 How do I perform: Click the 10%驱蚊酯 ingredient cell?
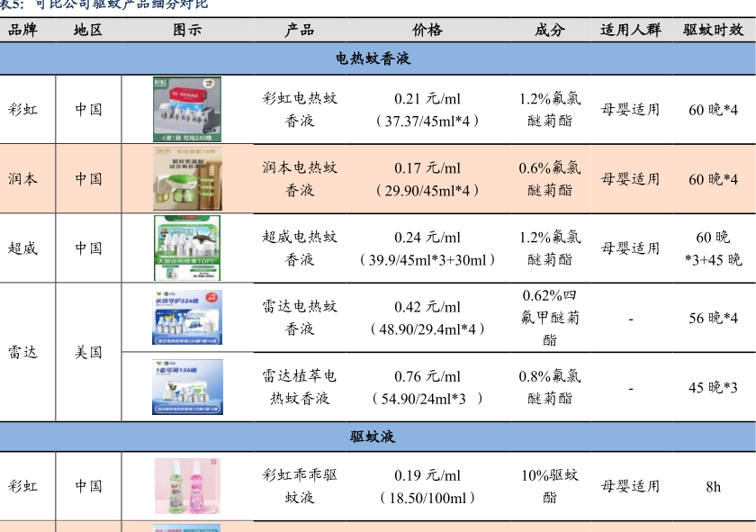tap(550, 486)
